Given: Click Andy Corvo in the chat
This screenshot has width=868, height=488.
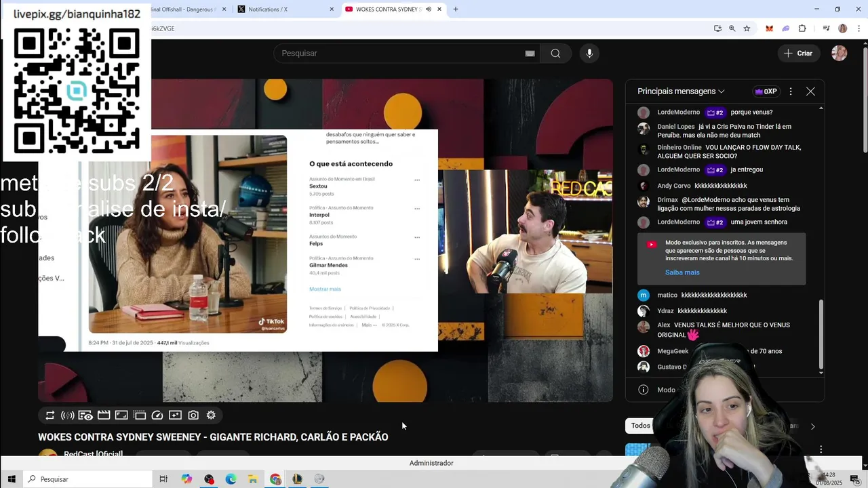Looking at the screenshot, I should point(674,186).
